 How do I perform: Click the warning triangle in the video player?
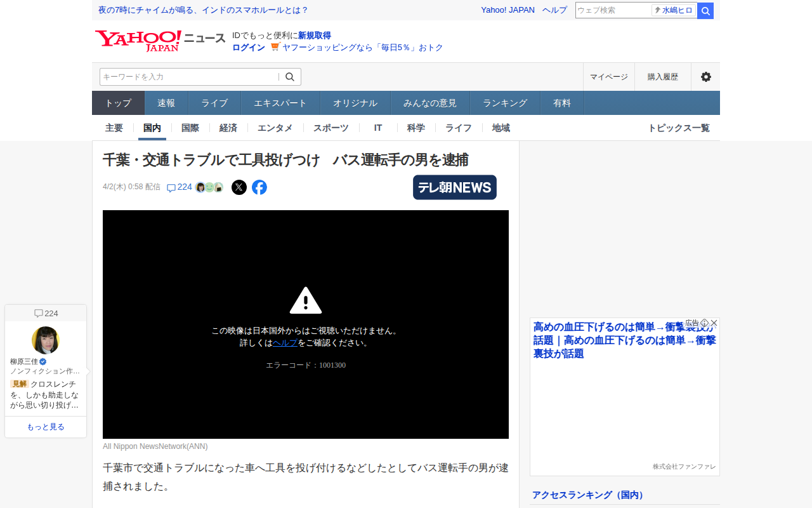[306, 300]
